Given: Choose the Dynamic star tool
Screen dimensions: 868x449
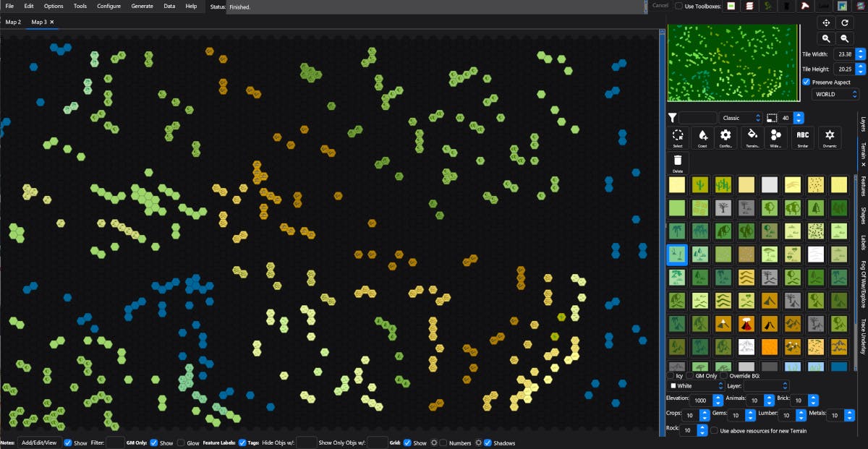Looking at the screenshot, I should point(830,137).
